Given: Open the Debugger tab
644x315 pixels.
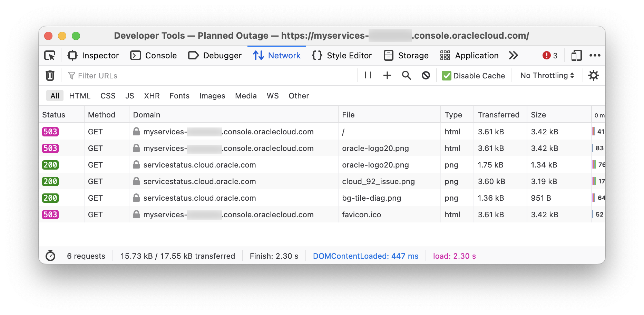Looking at the screenshot, I should pyautogui.click(x=215, y=56).
